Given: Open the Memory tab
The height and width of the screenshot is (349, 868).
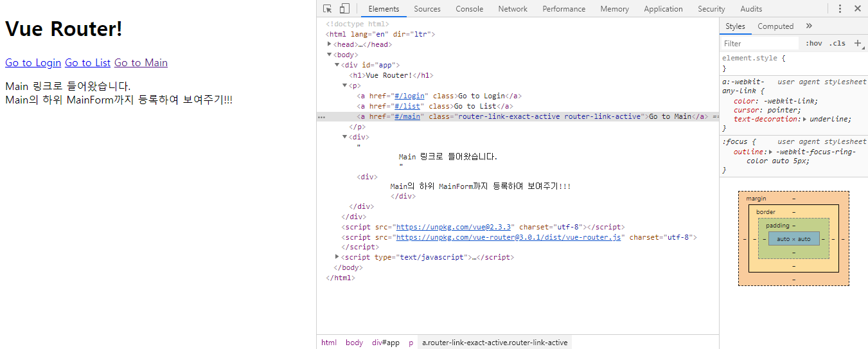Looking at the screenshot, I should click(x=615, y=9).
